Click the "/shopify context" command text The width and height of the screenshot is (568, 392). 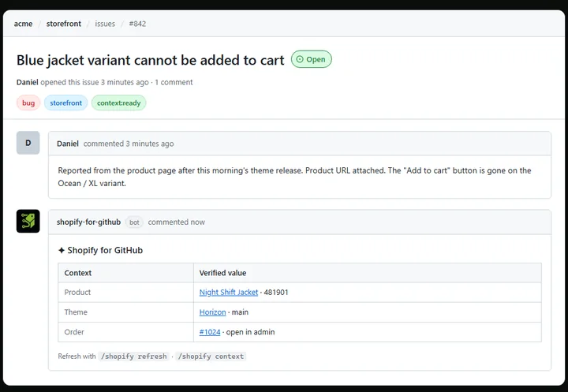211,357
